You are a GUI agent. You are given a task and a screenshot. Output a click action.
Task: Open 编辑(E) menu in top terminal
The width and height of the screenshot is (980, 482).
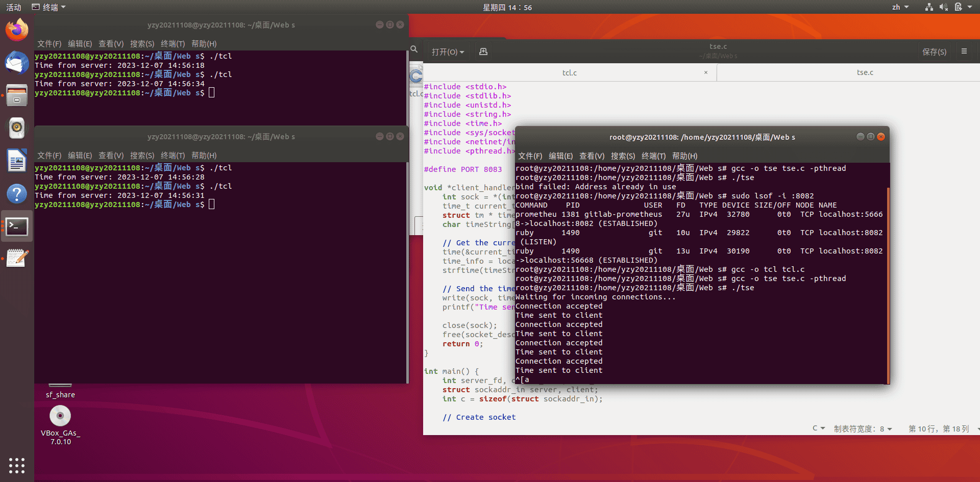80,44
